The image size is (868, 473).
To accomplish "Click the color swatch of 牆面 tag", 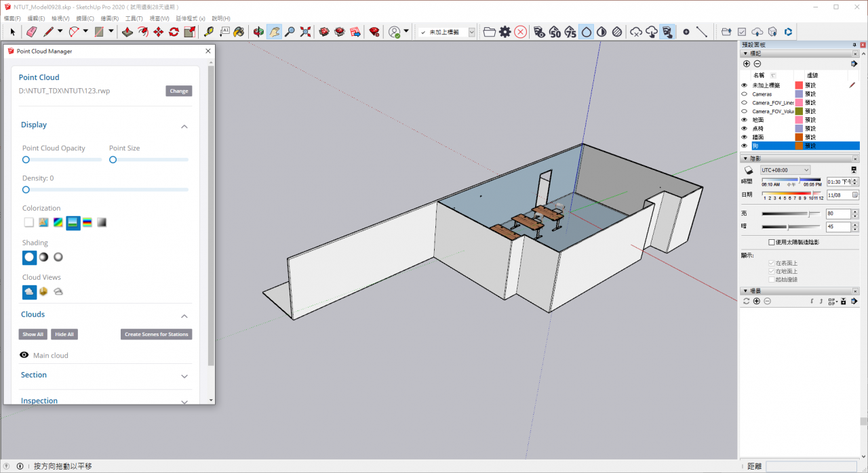I will click(799, 137).
